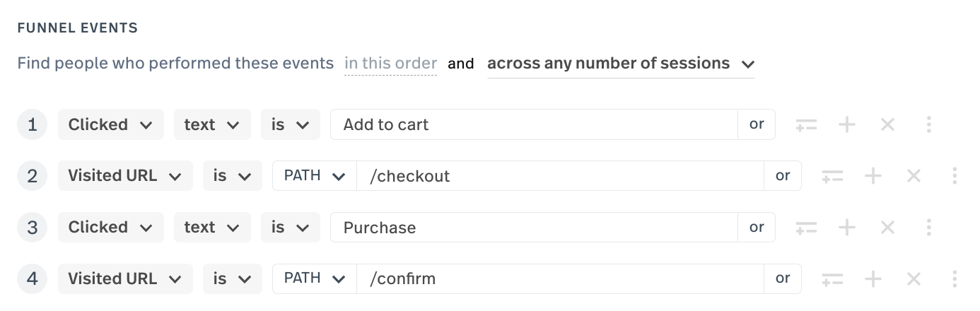
Task: Click the "or" button beside Add to cart
Action: coord(757,125)
